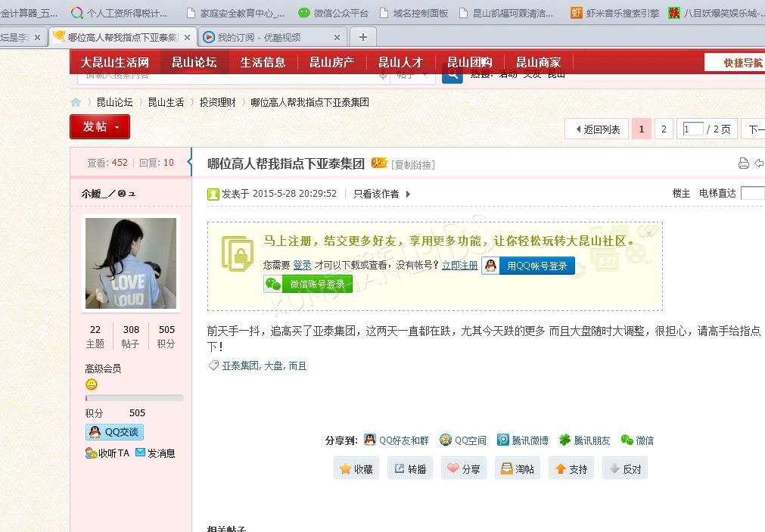Screen dimensions: 765x532
Task: Click the 支持 upvote button
Action: pos(571,468)
